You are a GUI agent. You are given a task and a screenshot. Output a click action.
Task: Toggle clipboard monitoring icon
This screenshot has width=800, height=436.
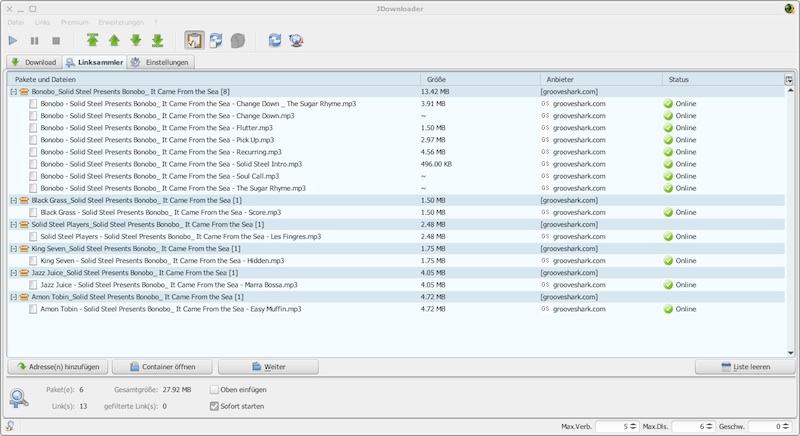(x=194, y=40)
